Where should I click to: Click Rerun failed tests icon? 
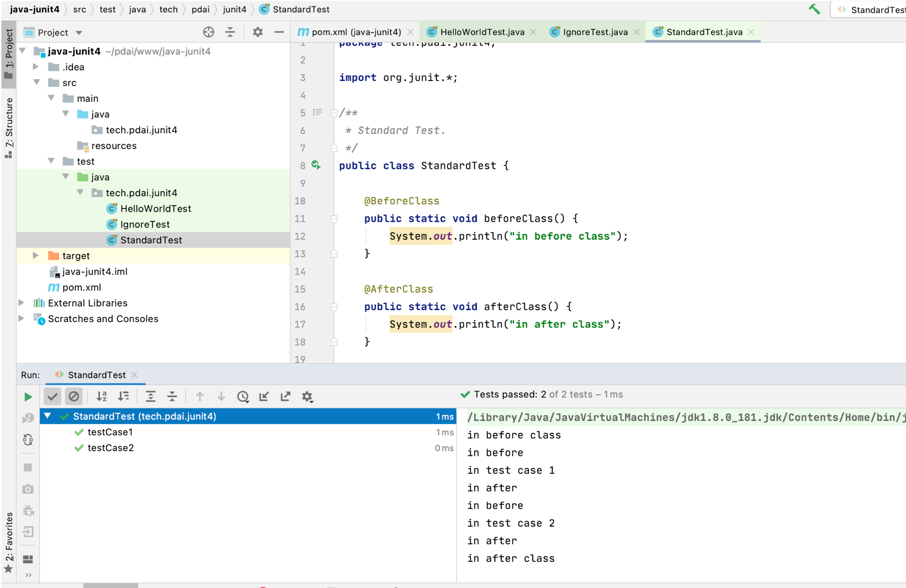pyautogui.click(x=28, y=418)
